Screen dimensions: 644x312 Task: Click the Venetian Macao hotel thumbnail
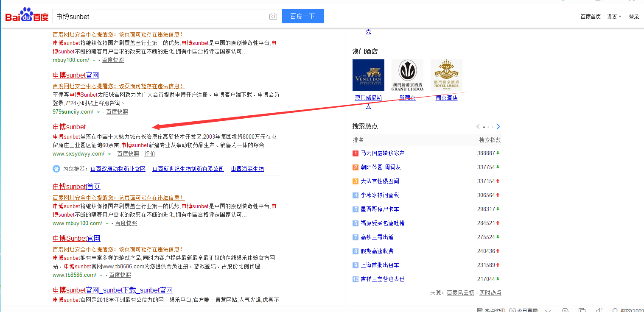click(368, 75)
